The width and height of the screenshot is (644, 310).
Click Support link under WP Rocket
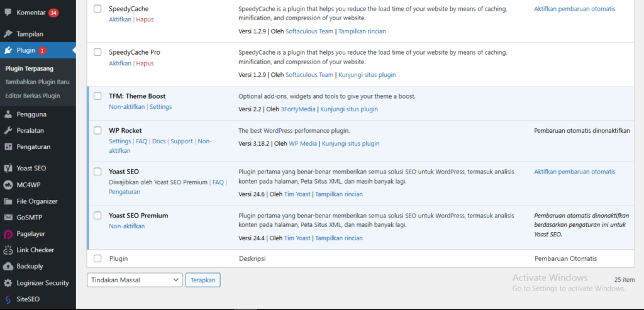[182, 141]
